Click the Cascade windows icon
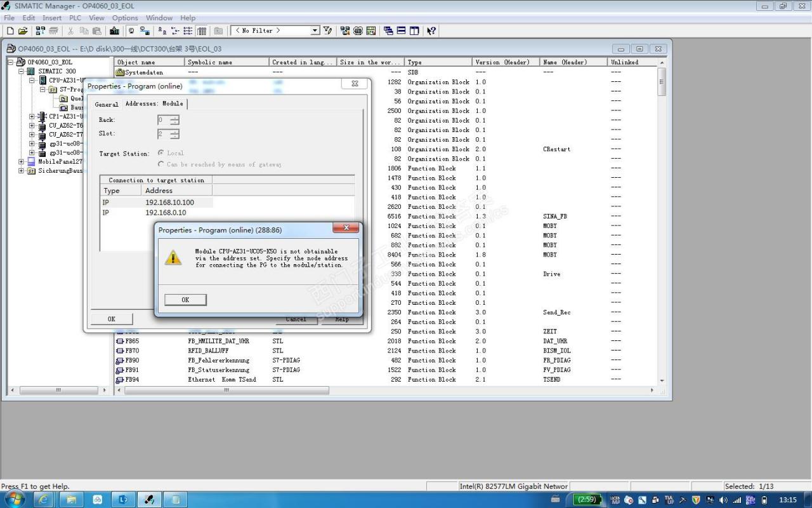 (x=388, y=30)
